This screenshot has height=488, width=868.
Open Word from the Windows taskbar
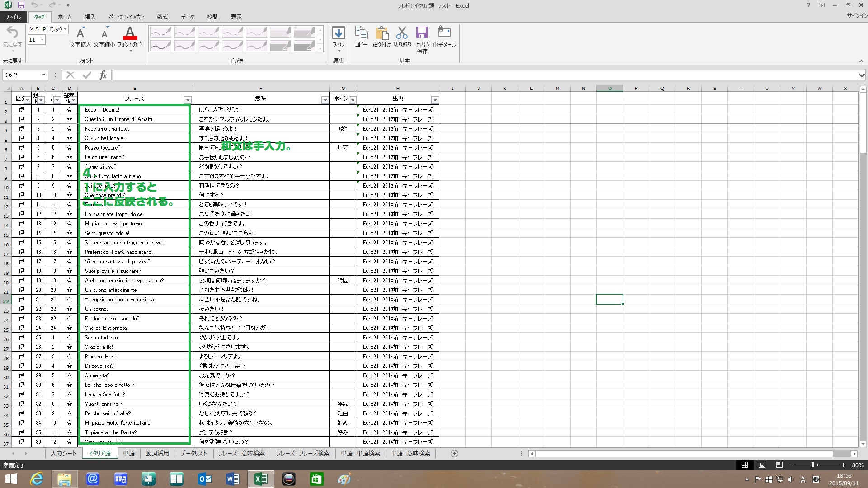(233, 479)
